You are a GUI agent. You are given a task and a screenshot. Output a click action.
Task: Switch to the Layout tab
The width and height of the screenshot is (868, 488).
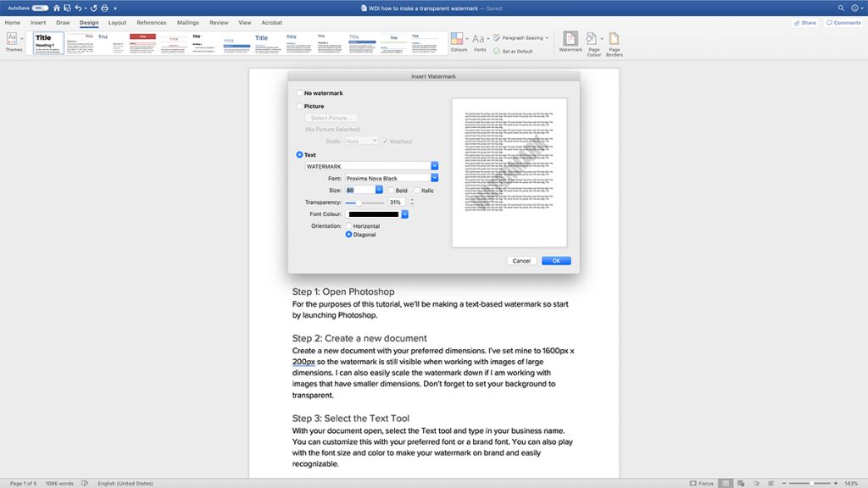pyautogui.click(x=117, y=23)
